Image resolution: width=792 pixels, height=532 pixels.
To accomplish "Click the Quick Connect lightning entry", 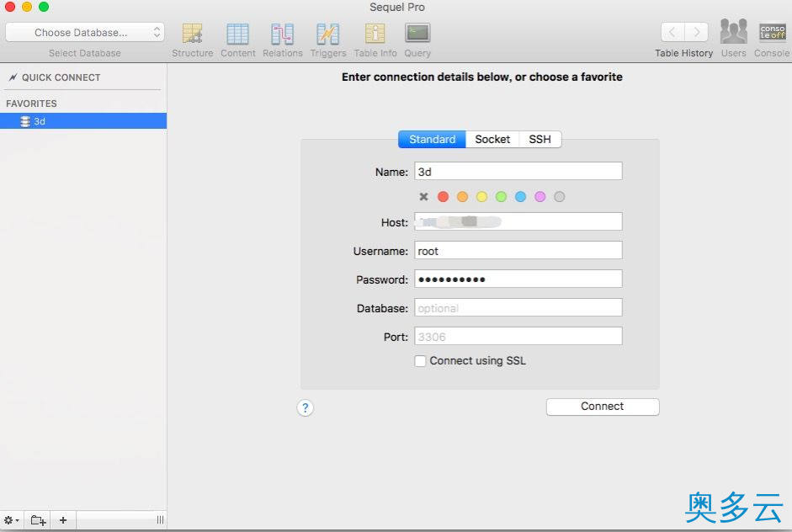I will point(55,77).
